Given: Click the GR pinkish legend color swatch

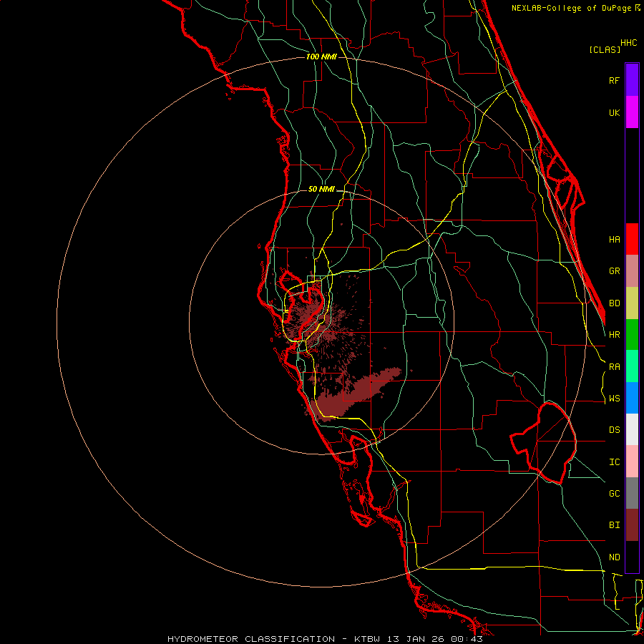Looking at the screenshot, I should (632, 271).
